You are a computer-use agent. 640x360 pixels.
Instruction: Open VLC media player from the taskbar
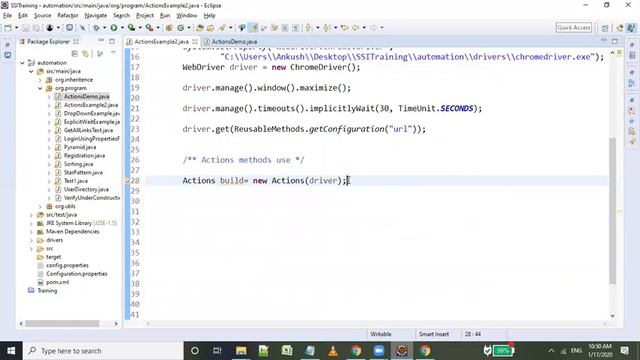pos(333,351)
